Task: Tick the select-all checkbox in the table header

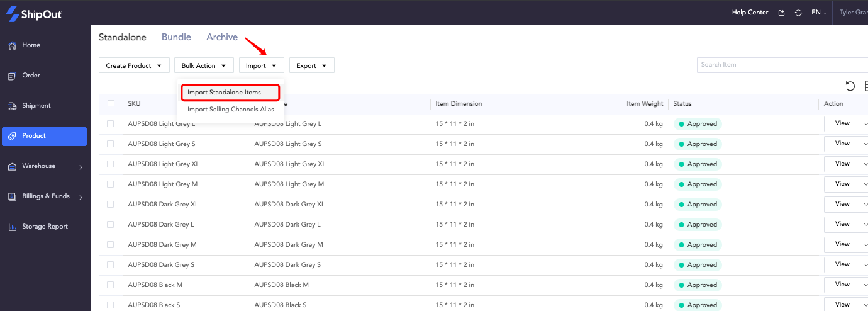Action: [111, 104]
